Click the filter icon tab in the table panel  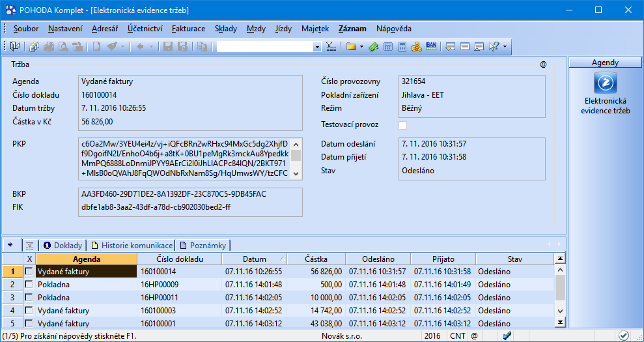pyautogui.click(x=29, y=246)
